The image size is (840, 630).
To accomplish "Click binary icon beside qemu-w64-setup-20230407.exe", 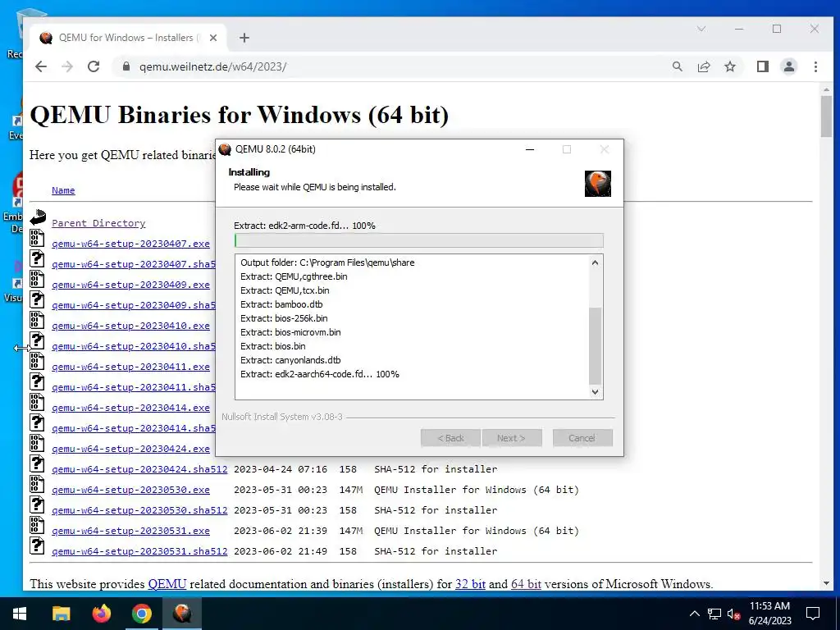I will click(37, 238).
